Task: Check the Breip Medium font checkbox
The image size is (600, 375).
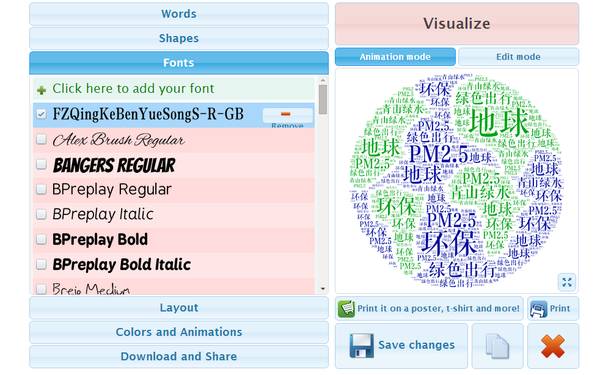Action: 41,289
